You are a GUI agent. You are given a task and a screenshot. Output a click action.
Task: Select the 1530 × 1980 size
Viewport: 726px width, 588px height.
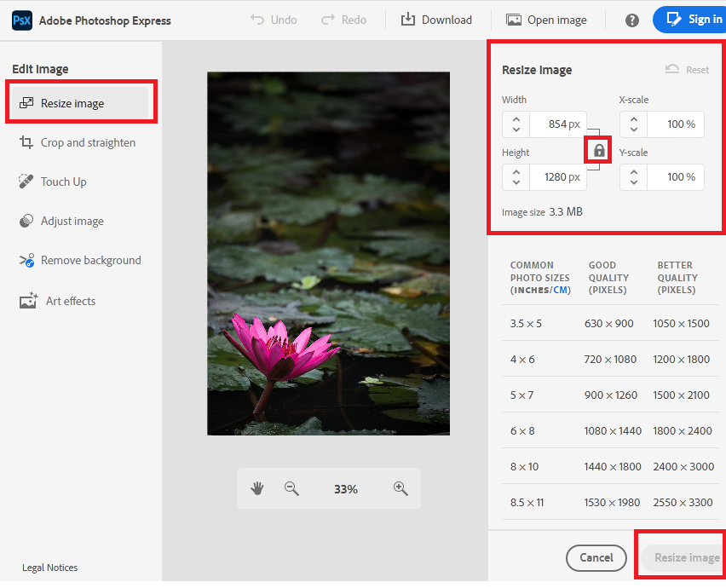click(612, 502)
